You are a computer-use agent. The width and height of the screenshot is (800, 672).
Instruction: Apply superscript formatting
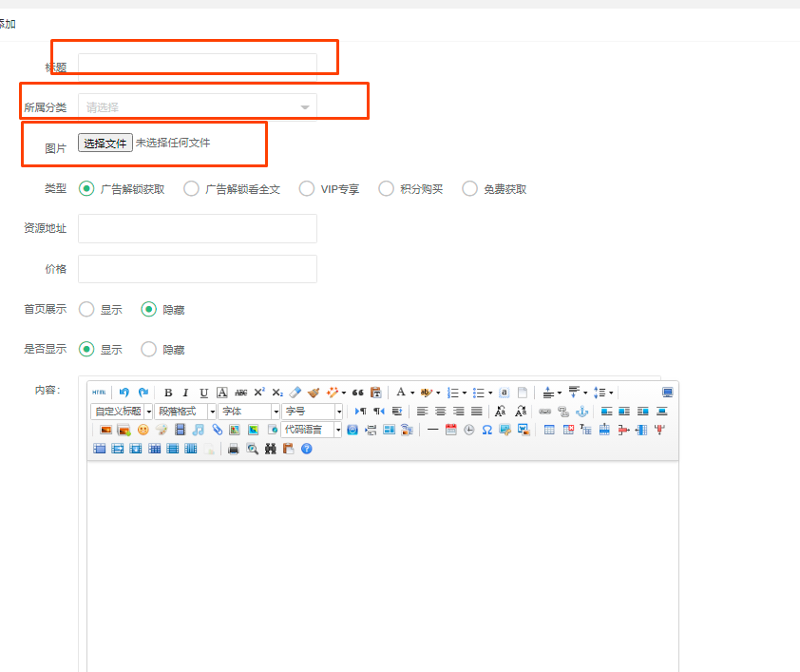click(x=259, y=393)
